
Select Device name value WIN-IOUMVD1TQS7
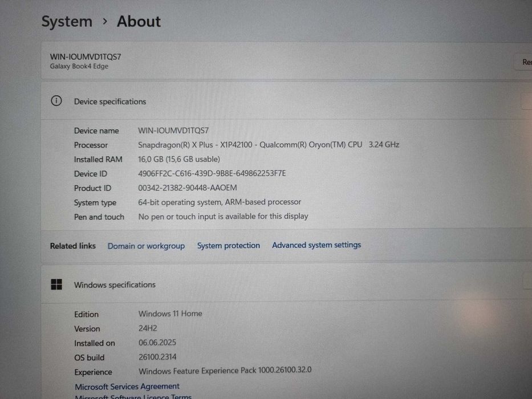click(x=173, y=131)
